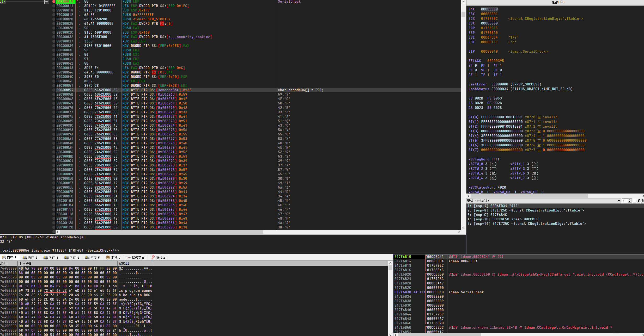Click the argument count field showing 5
This screenshot has width=644, height=336.
point(625,201)
